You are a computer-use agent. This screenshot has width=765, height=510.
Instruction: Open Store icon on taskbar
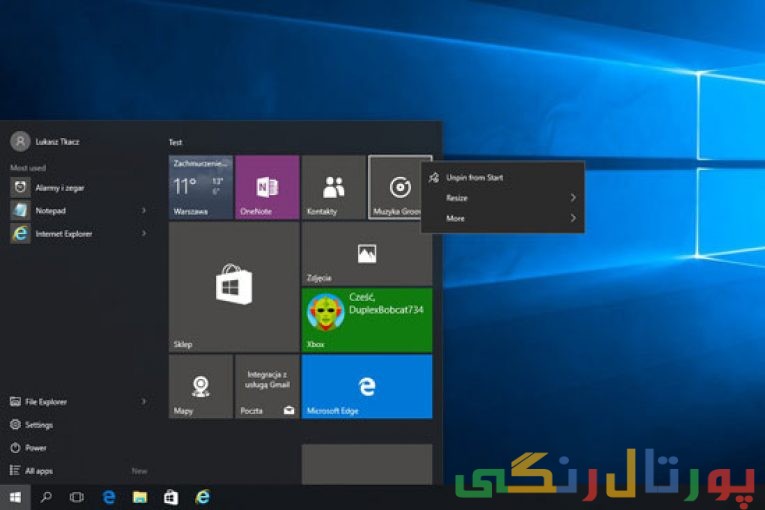click(x=171, y=497)
